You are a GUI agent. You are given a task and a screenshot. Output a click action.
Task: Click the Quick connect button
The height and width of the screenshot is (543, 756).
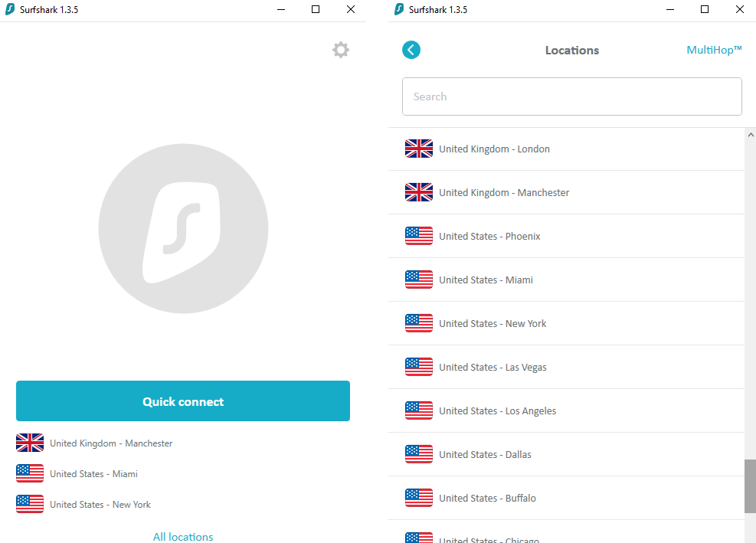[183, 401]
